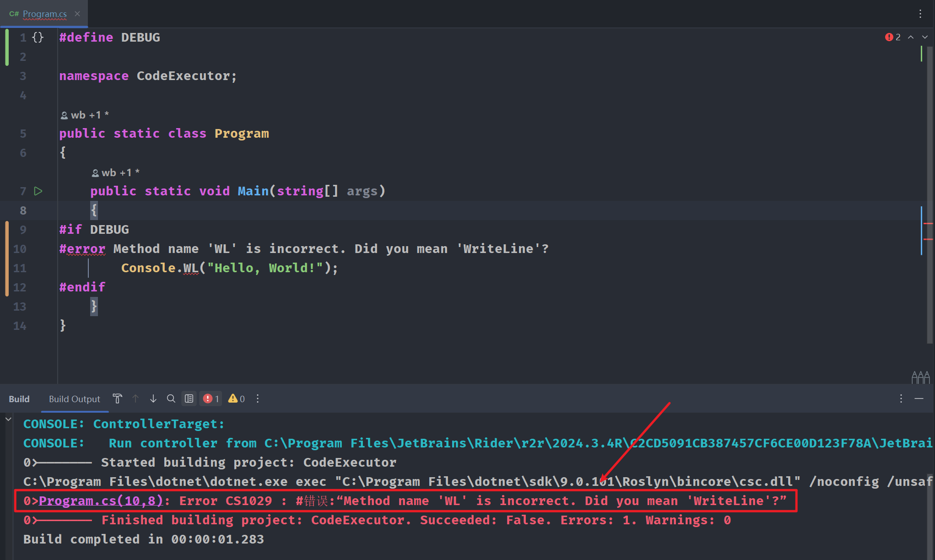
Task: Open editor tab options kebab menu
Action: [x=920, y=14]
